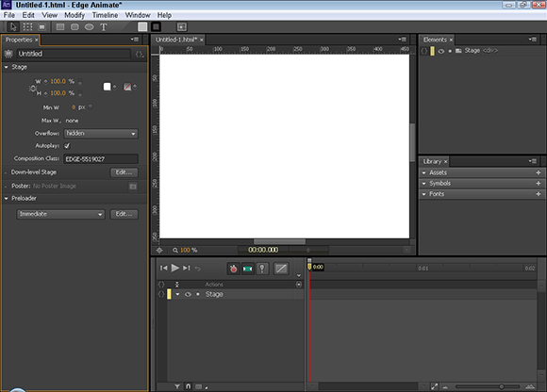Toggle the Auto-Keyframe stopwatch button
Viewport: 547px width, 392px height.
[233, 269]
